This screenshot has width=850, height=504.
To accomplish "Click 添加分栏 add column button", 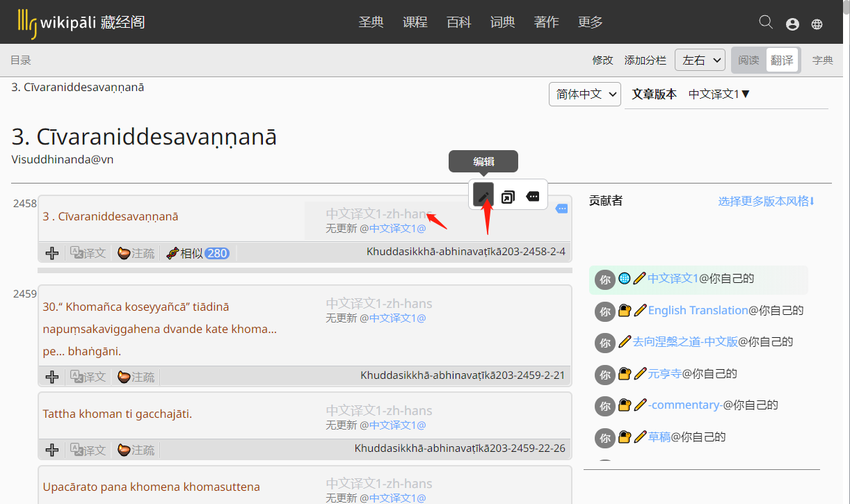I will pyautogui.click(x=645, y=60).
